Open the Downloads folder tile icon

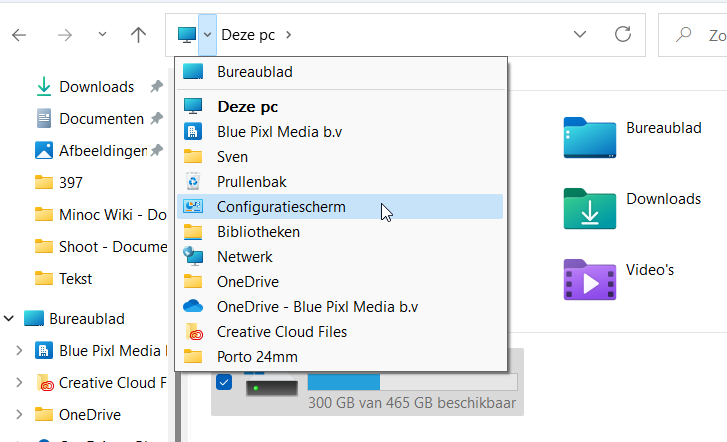(x=590, y=209)
